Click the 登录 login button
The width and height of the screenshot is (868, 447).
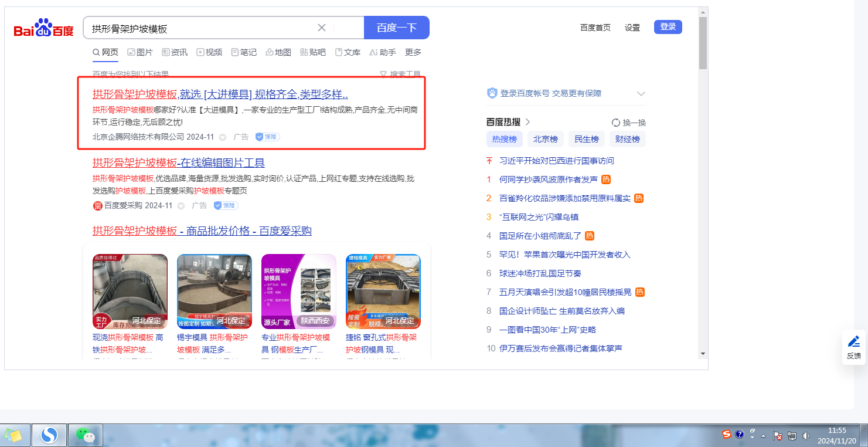coord(668,27)
